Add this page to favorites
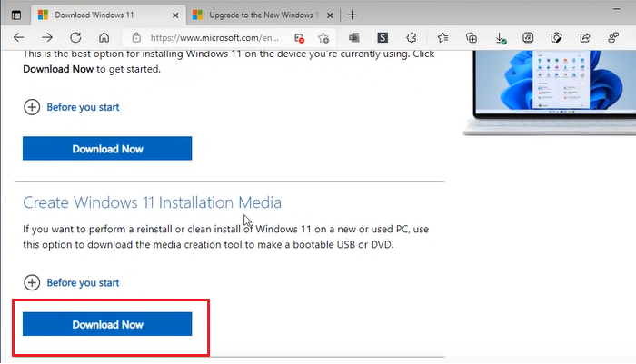This screenshot has width=636, height=364. (x=324, y=37)
